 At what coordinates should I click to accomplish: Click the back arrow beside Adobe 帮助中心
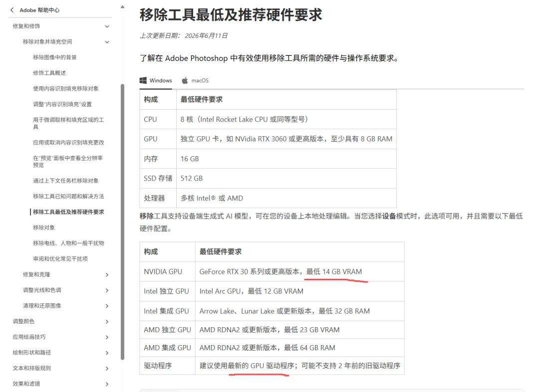tap(12, 10)
